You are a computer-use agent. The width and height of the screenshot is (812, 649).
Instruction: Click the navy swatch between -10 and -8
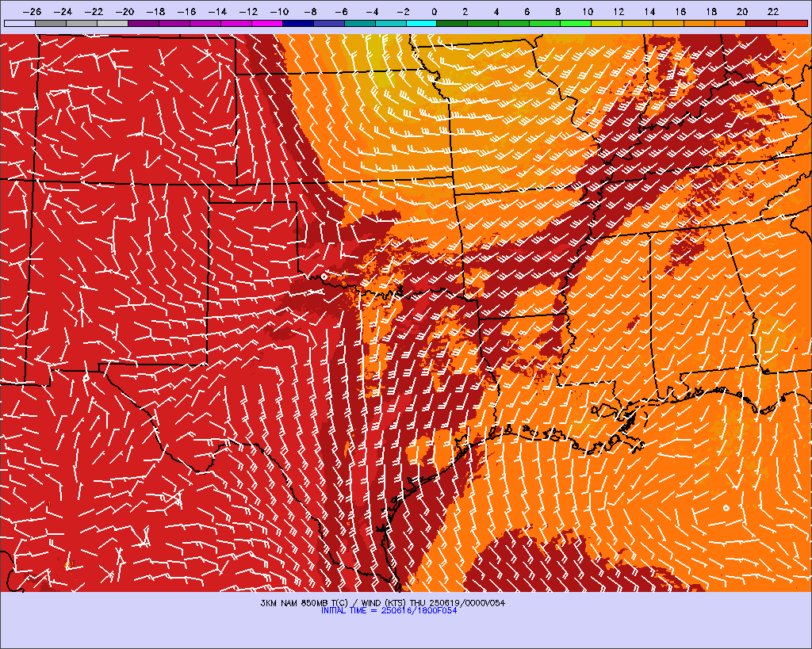pyautogui.click(x=298, y=23)
